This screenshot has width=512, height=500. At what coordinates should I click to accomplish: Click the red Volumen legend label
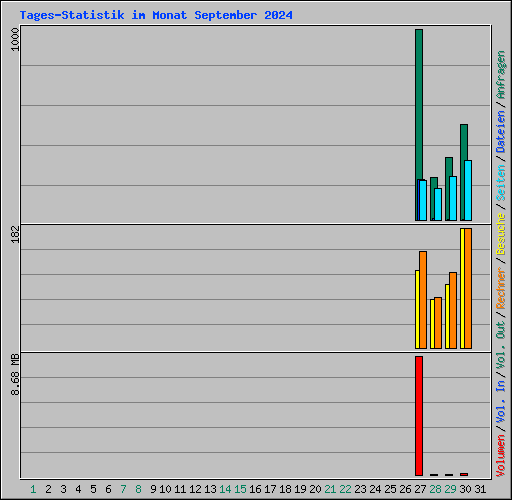coord(501,455)
